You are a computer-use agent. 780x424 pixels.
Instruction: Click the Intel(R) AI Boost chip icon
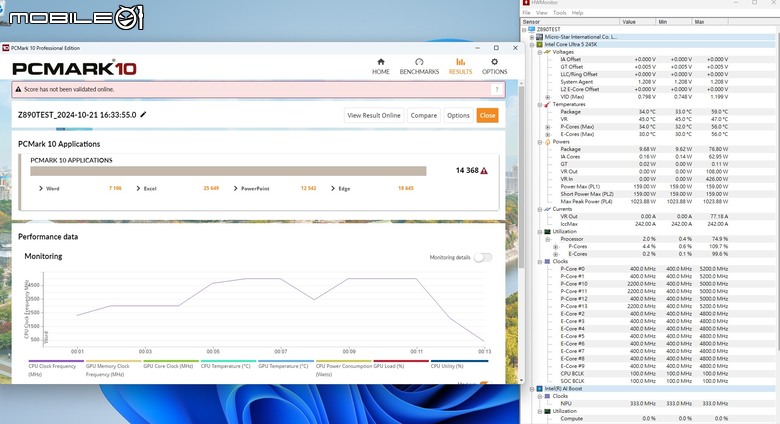point(540,389)
